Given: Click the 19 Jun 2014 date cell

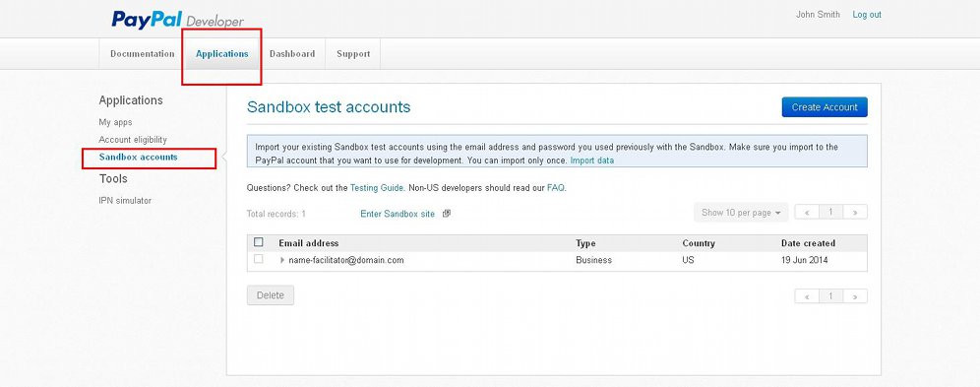Looking at the screenshot, I should tap(805, 260).
